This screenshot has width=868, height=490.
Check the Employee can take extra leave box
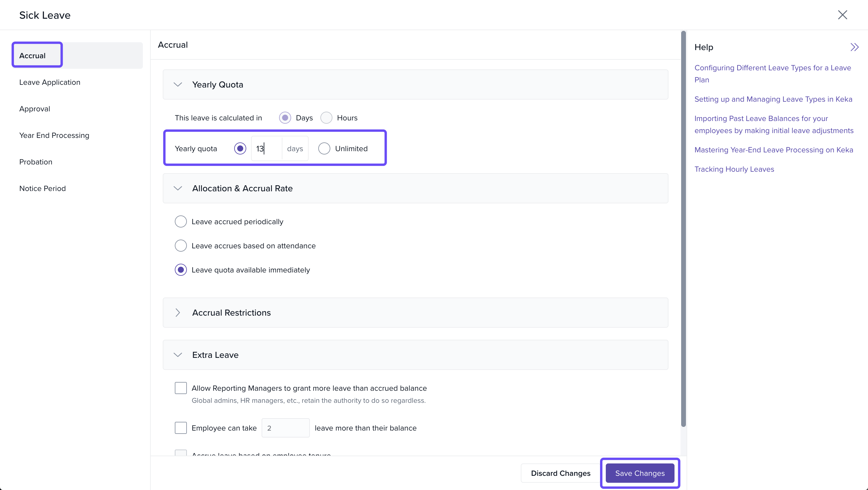[181, 428]
